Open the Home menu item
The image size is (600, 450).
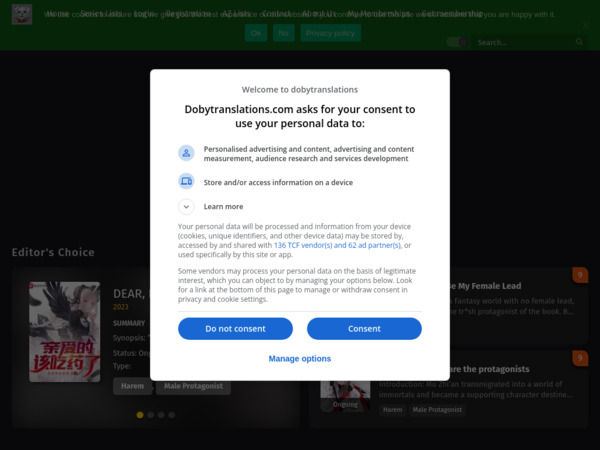click(x=58, y=14)
